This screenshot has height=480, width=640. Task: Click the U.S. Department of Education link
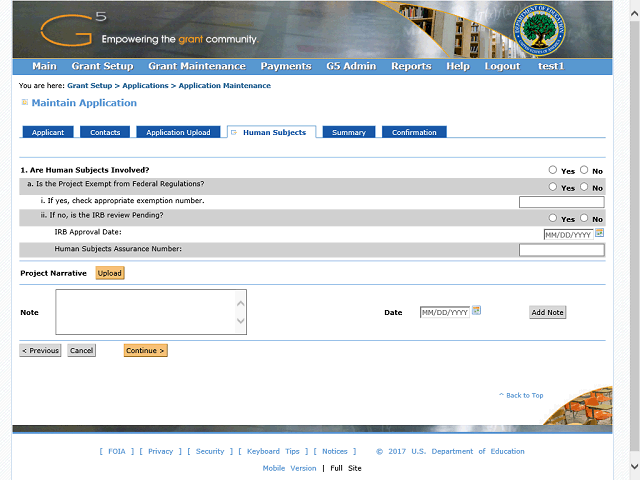coord(468,451)
